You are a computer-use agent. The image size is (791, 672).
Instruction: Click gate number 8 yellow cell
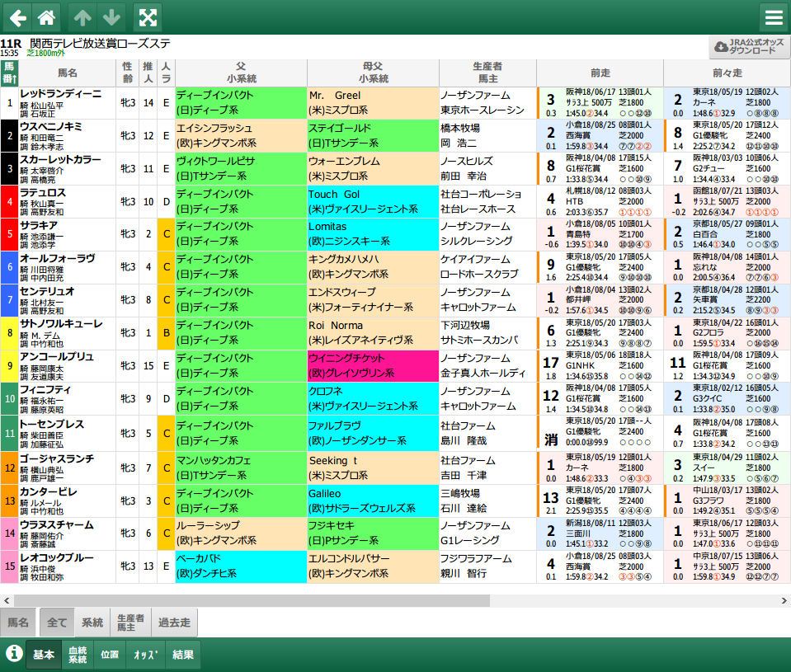[10, 333]
